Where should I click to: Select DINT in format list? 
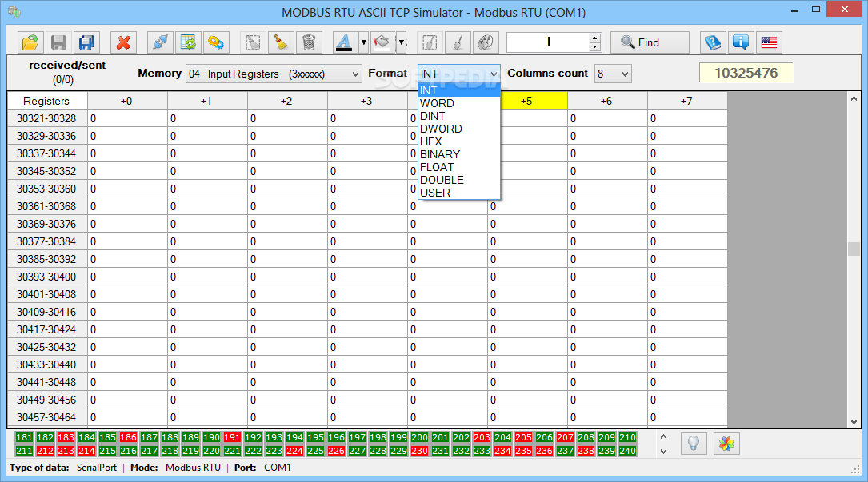coord(459,116)
